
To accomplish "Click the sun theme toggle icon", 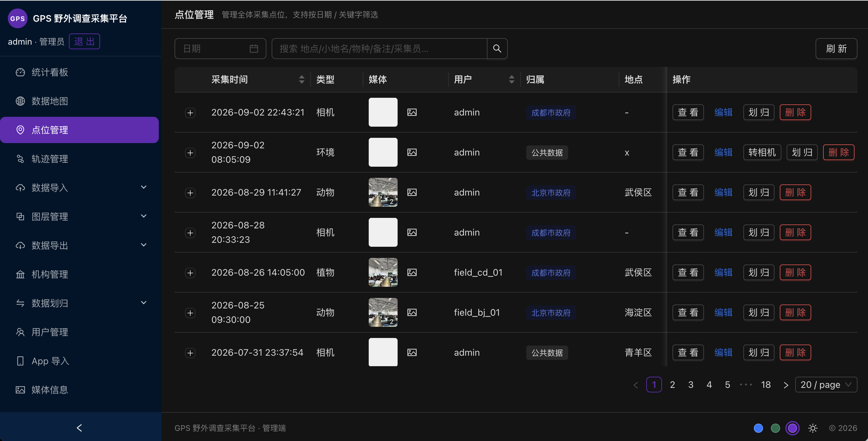I will (813, 428).
